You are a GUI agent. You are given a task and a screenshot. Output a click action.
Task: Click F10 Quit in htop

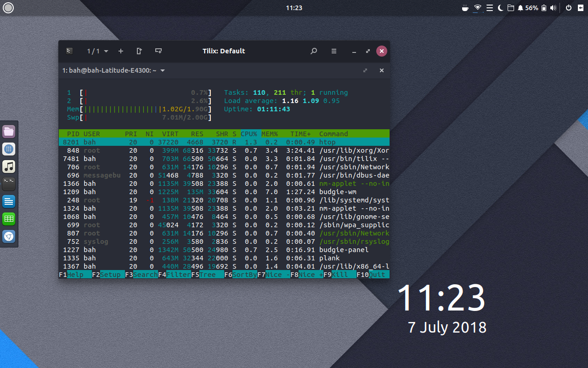click(373, 275)
